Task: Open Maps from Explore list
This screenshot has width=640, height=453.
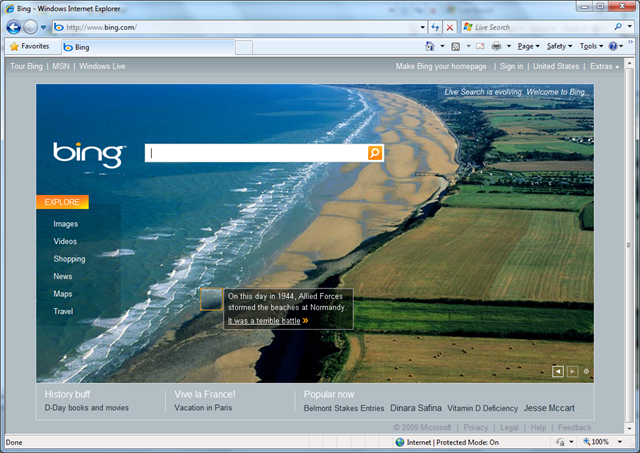Action: (x=62, y=294)
